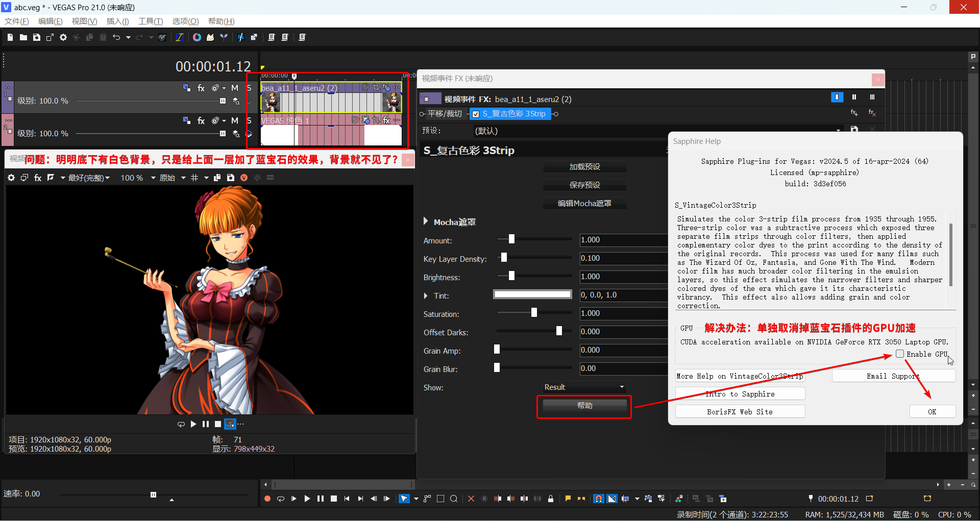
Task: Click the track FX icon on track 1
Action: (201, 88)
